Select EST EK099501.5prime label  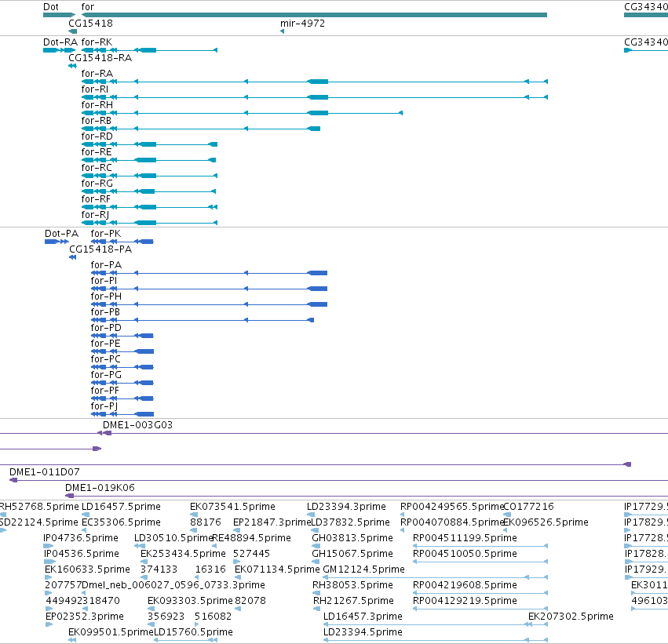coord(111,632)
